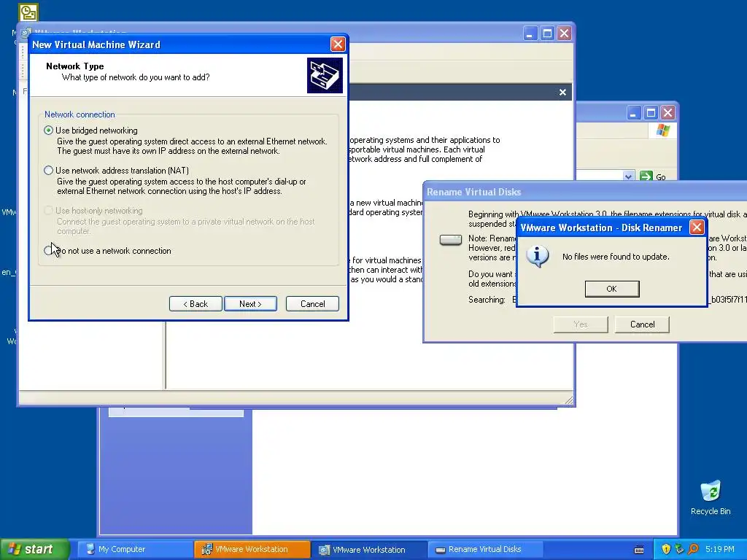
Task: Click the network connection tray icon
Action: pos(679,549)
